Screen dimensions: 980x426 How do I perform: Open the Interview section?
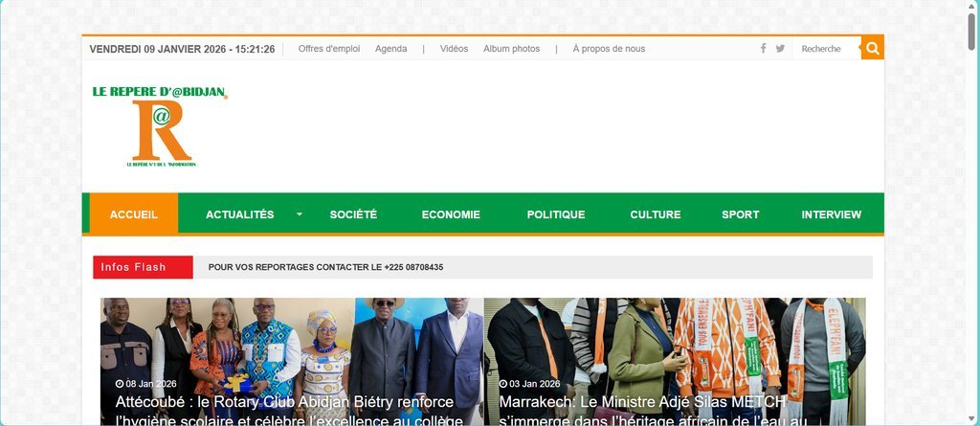[x=832, y=214]
